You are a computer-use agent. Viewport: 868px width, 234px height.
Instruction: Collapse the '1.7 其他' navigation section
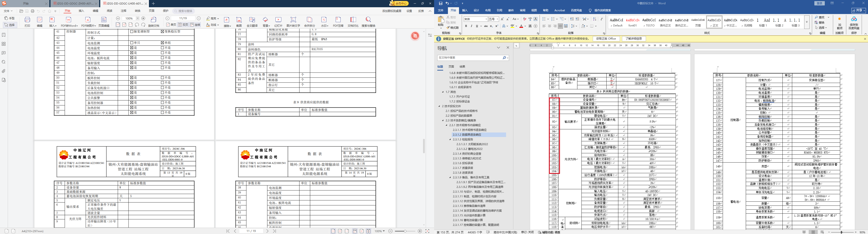click(443, 92)
